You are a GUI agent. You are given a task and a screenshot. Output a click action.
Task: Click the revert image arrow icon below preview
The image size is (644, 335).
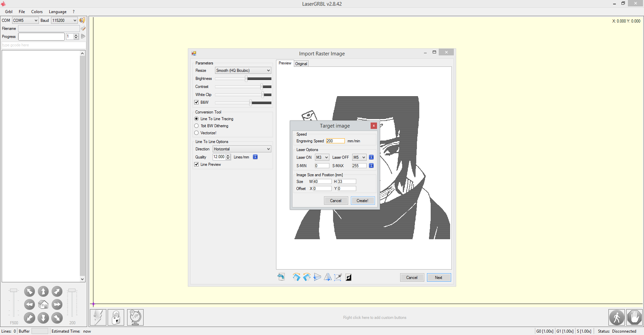tap(281, 277)
